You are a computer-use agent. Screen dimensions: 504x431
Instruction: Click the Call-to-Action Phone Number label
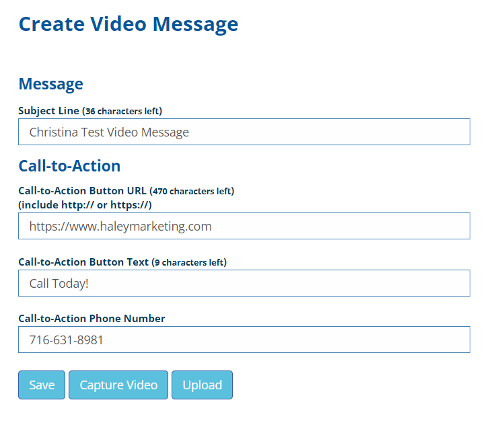click(x=92, y=318)
